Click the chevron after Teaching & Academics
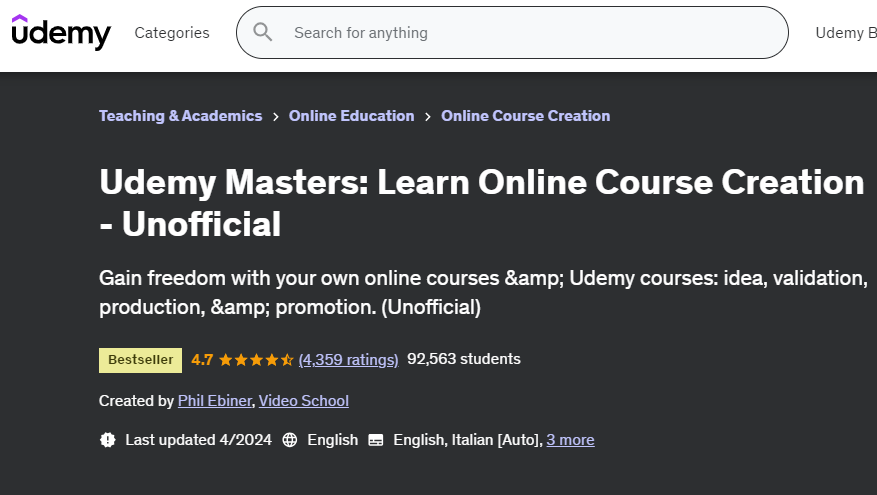877x495 pixels. 275,116
